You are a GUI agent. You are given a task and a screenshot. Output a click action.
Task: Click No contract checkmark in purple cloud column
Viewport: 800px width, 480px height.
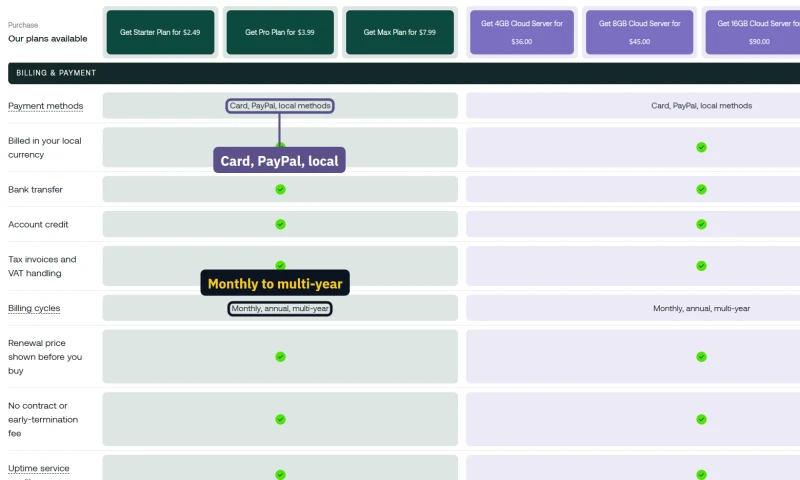coord(702,419)
